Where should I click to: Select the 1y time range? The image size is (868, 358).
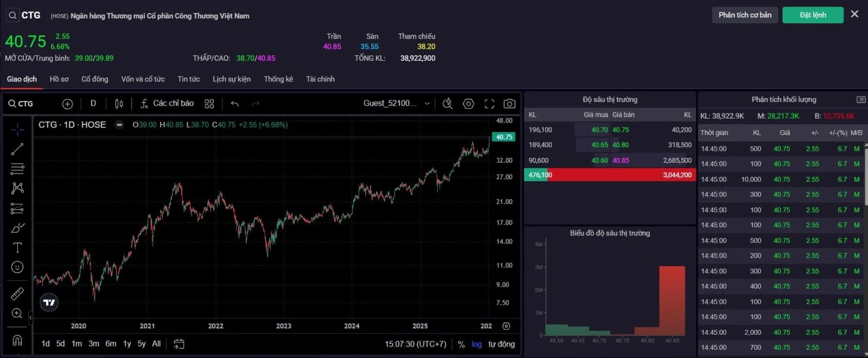pyautogui.click(x=127, y=344)
